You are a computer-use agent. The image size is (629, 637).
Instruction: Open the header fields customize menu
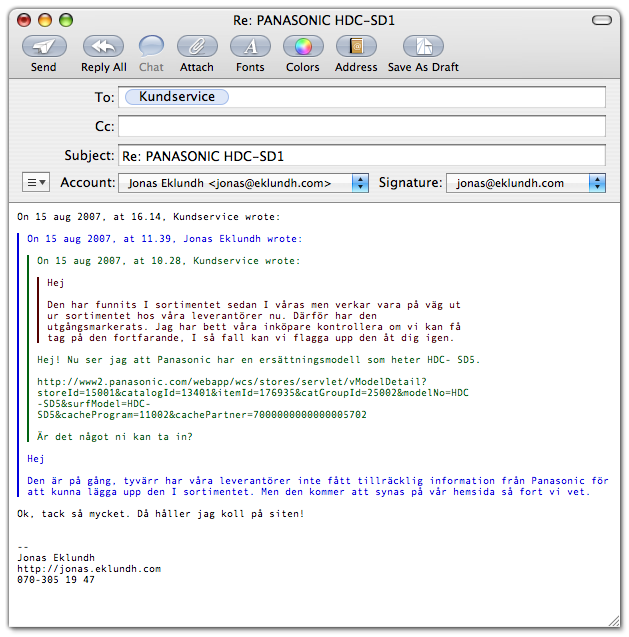tap(36, 183)
